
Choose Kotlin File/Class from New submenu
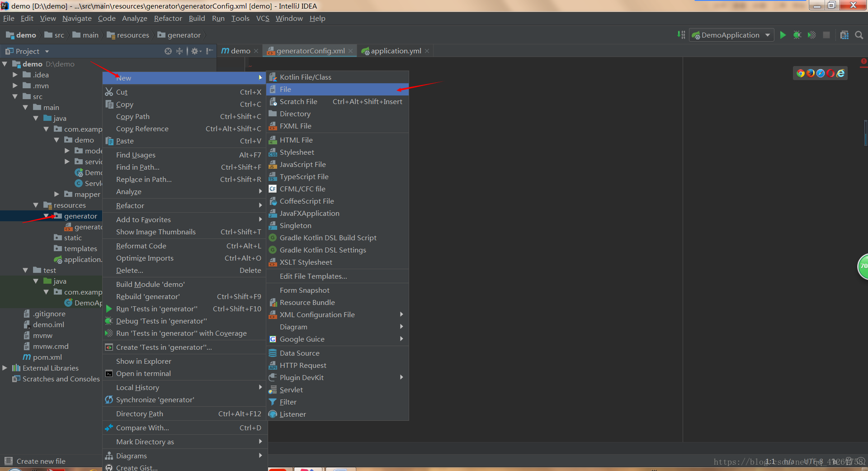click(x=338, y=77)
